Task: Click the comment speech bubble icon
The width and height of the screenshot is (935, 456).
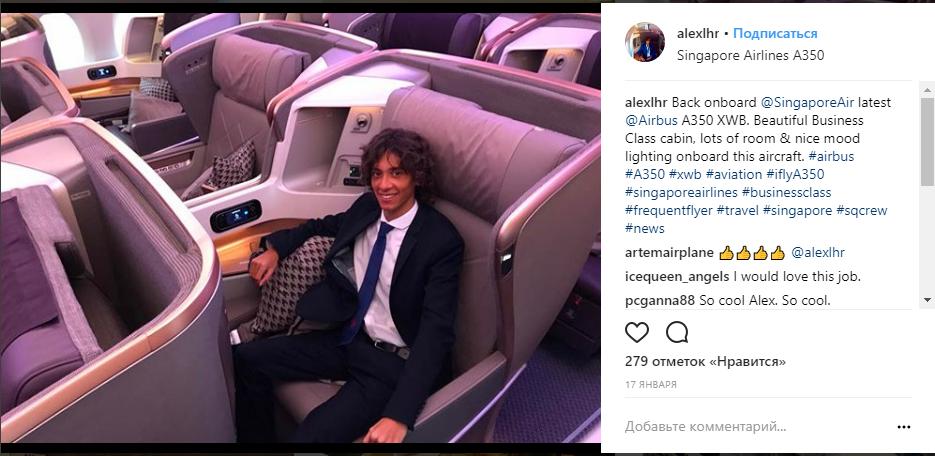Action: click(677, 332)
